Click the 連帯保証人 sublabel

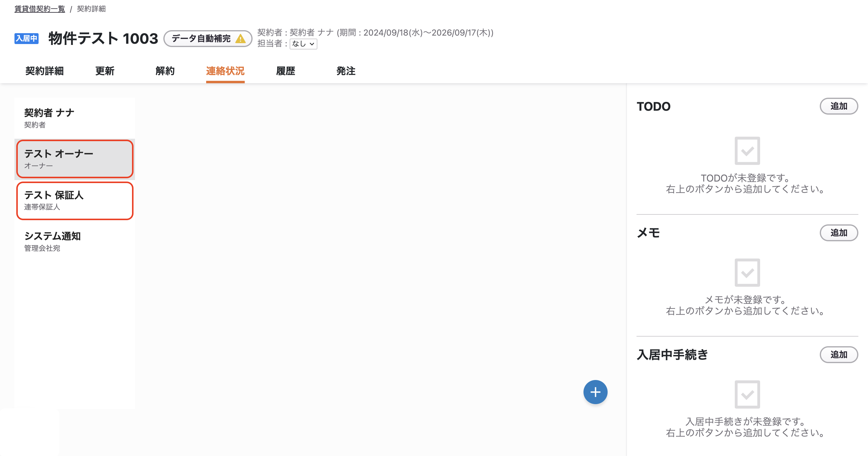[x=42, y=207]
